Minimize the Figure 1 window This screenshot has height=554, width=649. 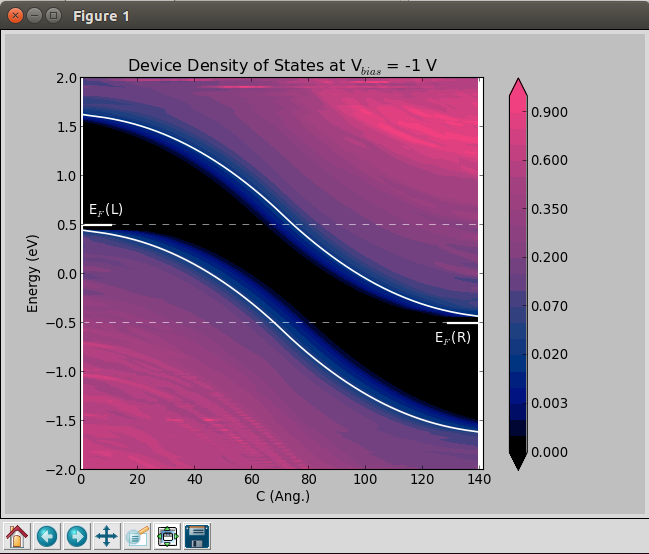point(34,16)
